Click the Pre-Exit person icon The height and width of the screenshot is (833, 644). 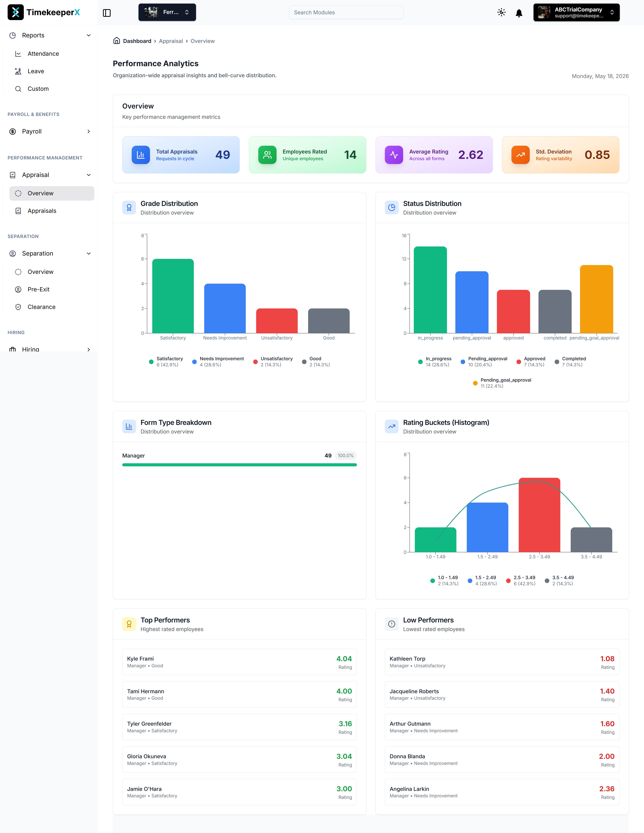18,289
